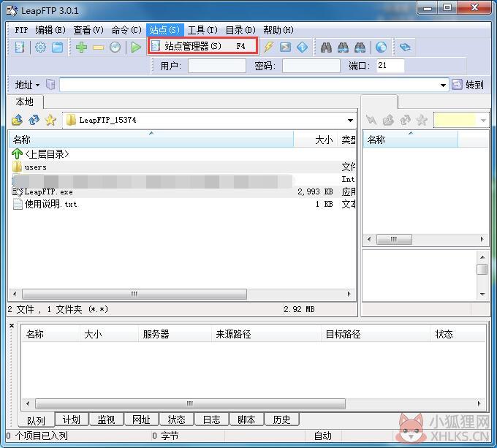Screen dimensions: 497x448
Task: Click the blue book help icon
Action: (x=405, y=48)
